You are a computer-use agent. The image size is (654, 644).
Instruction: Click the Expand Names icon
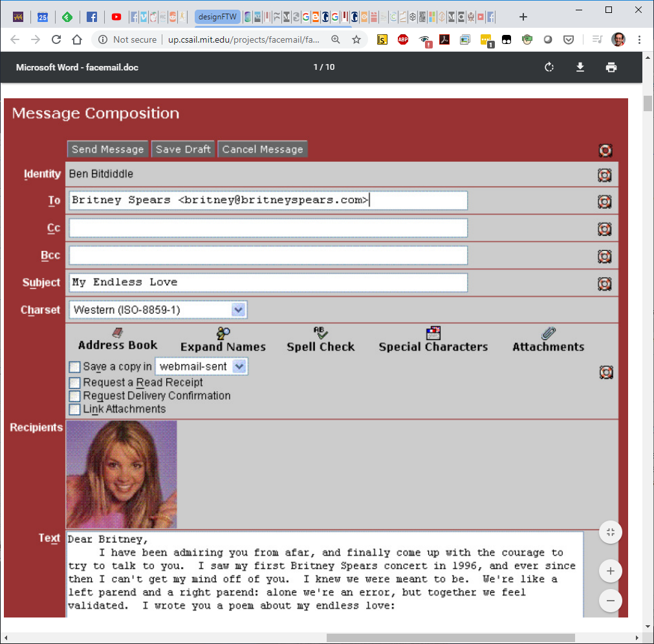(x=223, y=334)
